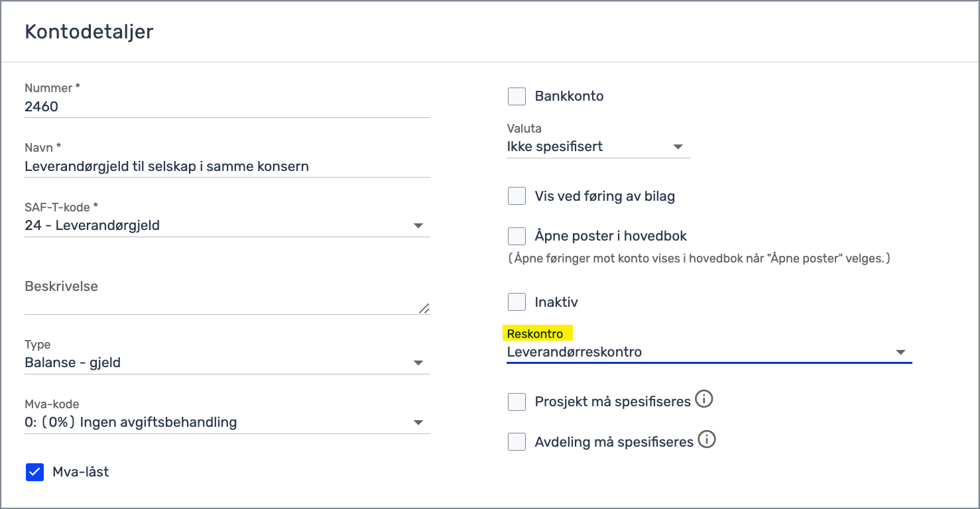Focus the Nummer field showing 2460

227,107
